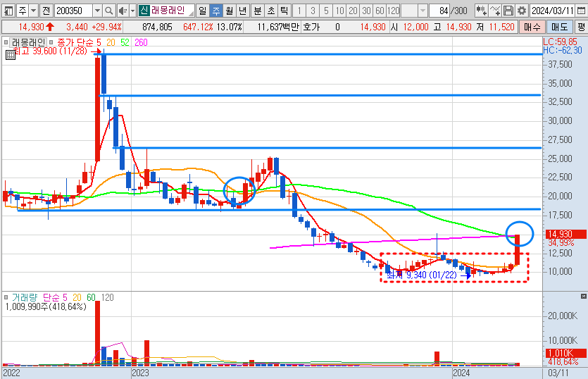Click the red 14,930 price axis tag
The height and width of the screenshot is (379, 588).
(565, 235)
